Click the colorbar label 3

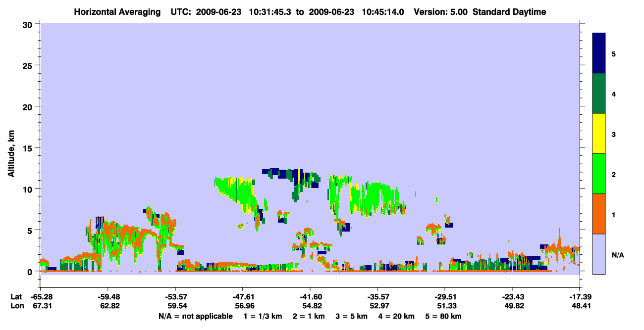point(614,134)
